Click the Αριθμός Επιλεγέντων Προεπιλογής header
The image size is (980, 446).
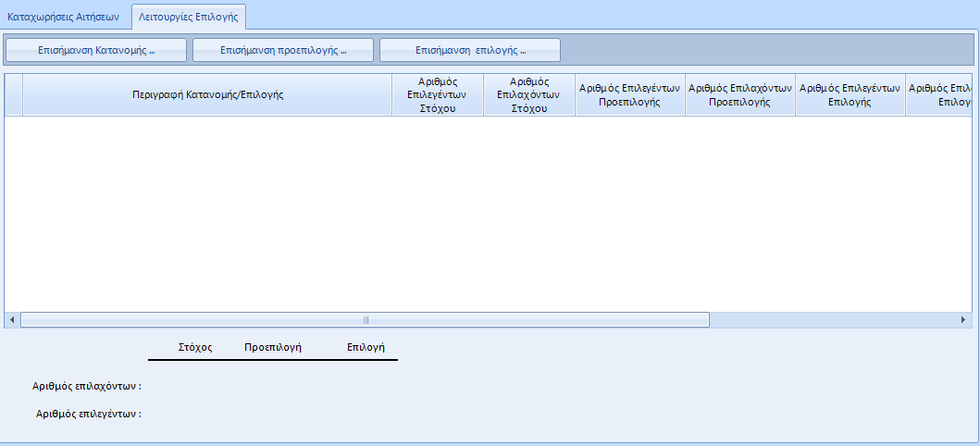click(x=629, y=94)
